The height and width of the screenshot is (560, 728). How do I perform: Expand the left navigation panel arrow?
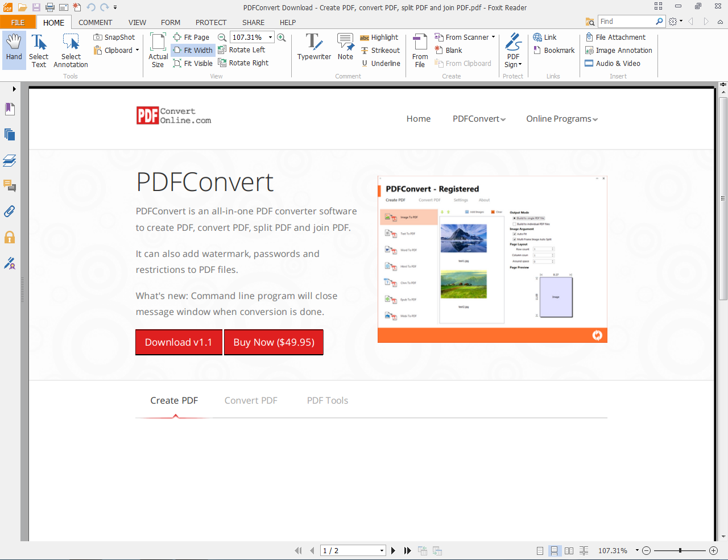click(x=14, y=89)
